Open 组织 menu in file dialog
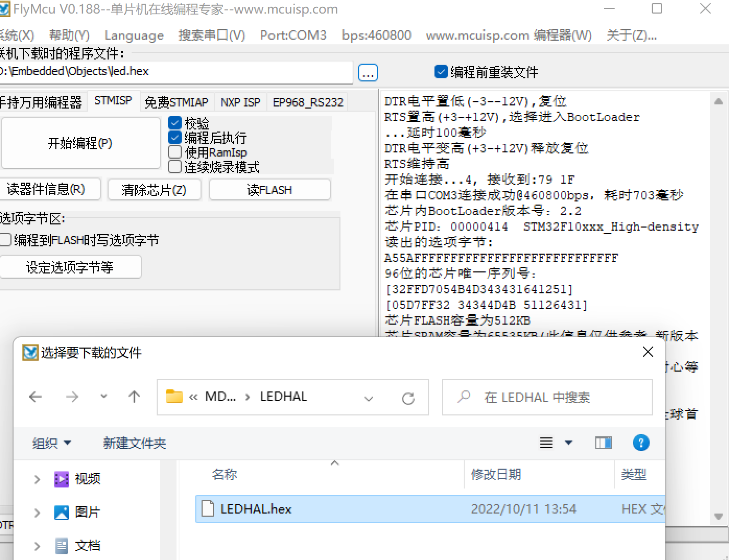Screen dimensions: 729x560 coord(51,443)
